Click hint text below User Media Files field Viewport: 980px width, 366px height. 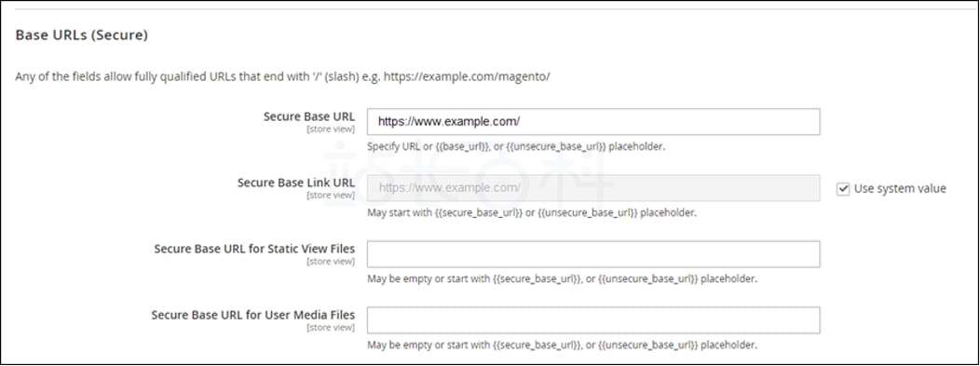562,346
